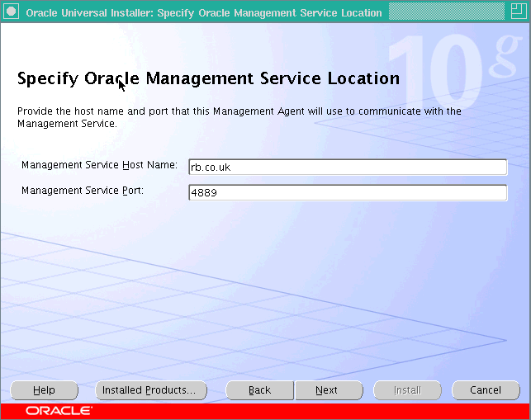Click the Oracle logo in red footer

[x=59, y=411]
